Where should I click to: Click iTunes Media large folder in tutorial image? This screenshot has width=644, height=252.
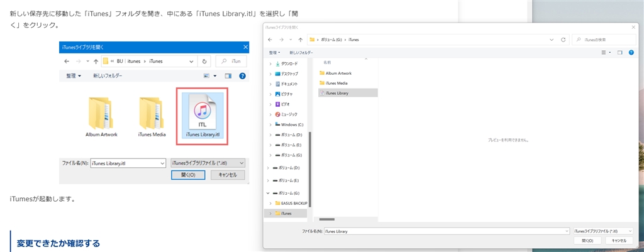[152, 113]
